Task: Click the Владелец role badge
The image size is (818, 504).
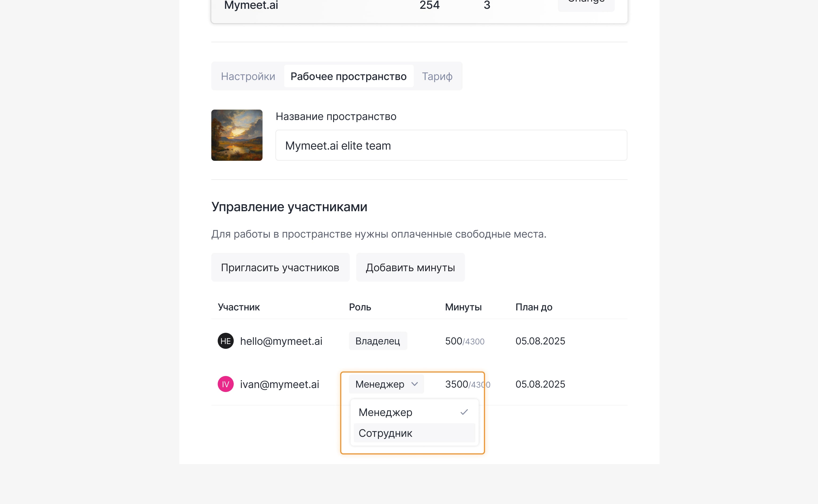Action: [378, 341]
